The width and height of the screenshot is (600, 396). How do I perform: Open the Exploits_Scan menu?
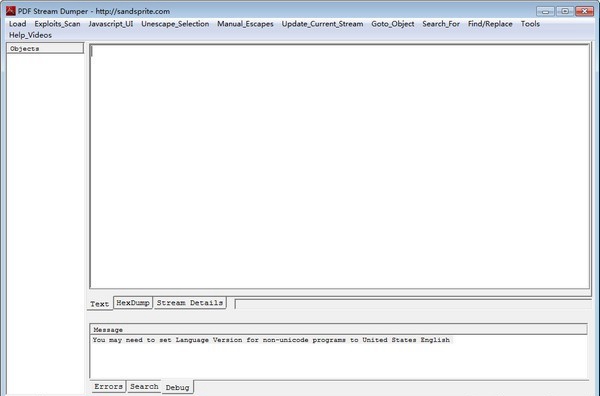click(x=57, y=24)
